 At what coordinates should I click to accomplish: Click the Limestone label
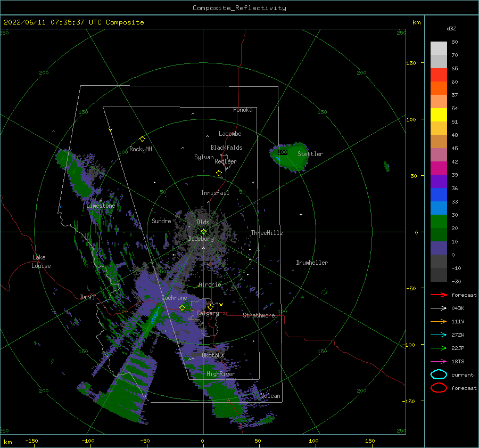[x=101, y=206]
